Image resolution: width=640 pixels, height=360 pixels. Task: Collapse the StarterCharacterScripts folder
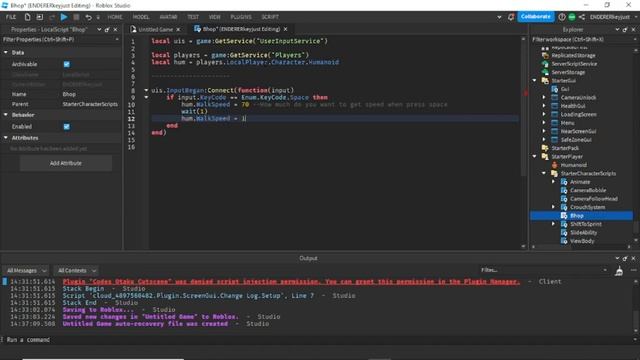pos(544,173)
